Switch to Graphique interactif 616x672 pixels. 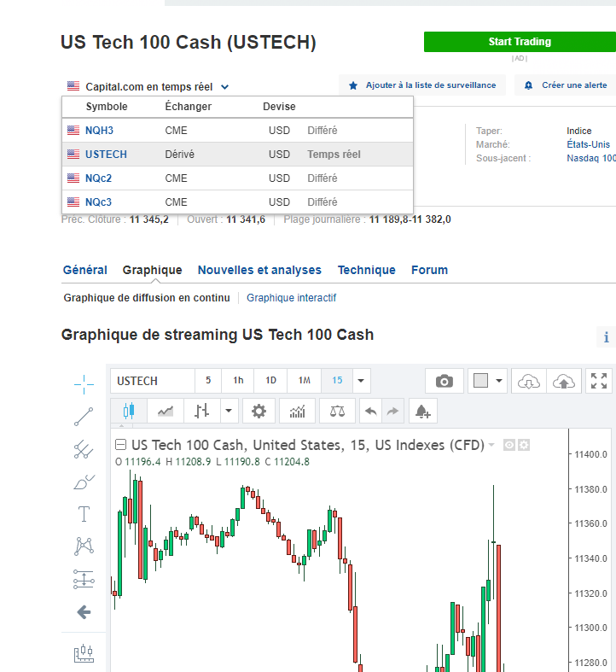(x=291, y=298)
